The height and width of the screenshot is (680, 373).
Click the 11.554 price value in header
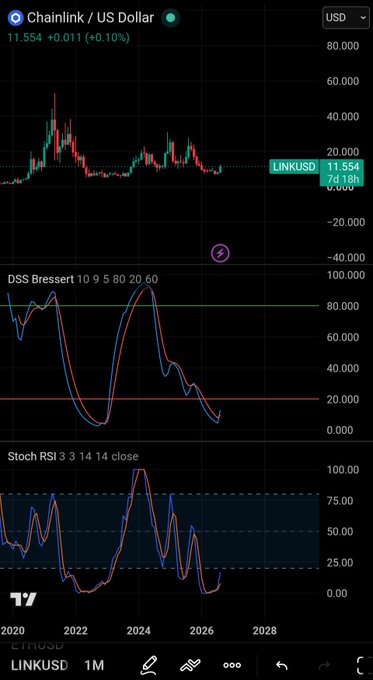tap(25, 38)
